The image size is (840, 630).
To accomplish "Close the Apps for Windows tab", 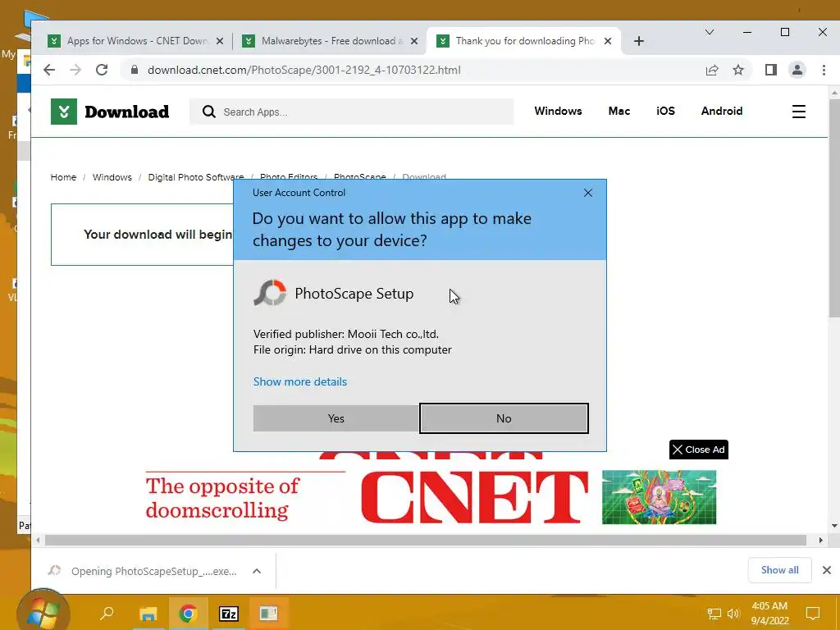I will 220,41.
